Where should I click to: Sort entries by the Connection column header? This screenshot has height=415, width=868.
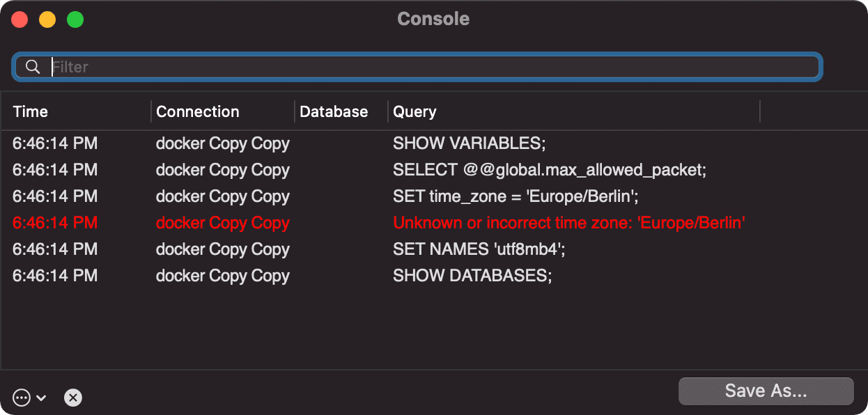(x=197, y=111)
